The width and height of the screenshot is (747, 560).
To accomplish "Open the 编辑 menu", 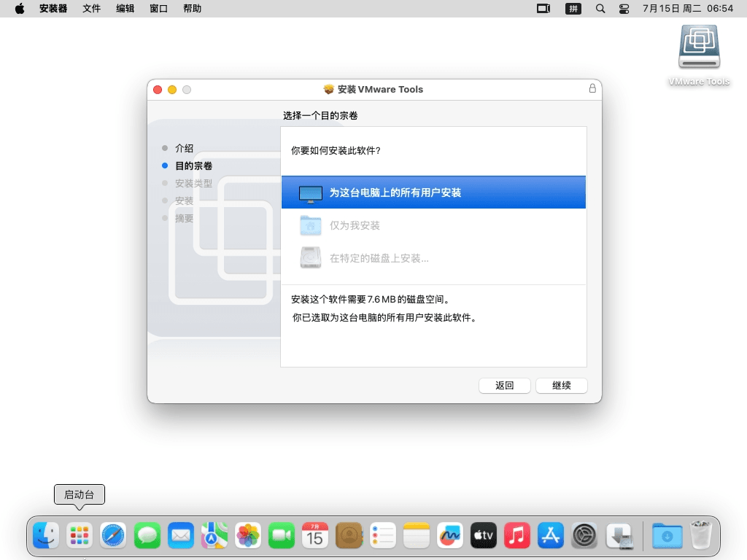I will coord(125,9).
